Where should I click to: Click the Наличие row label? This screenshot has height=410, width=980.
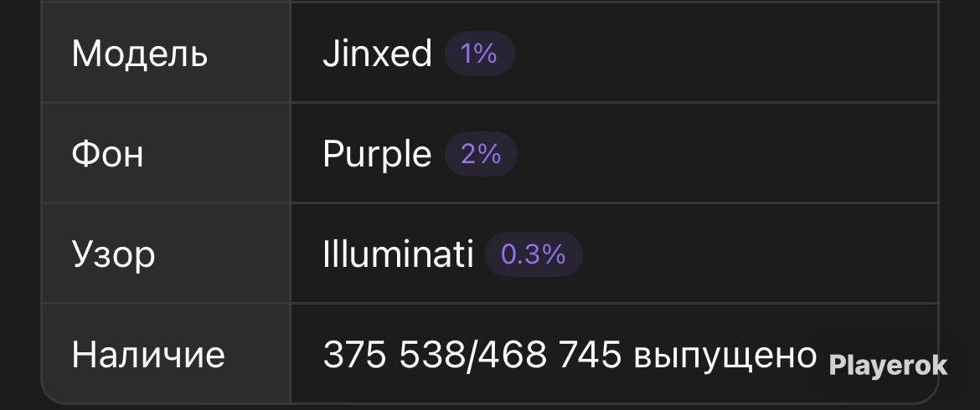(x=148, y=355)
